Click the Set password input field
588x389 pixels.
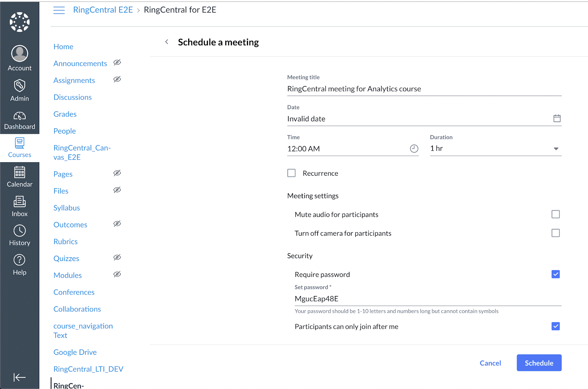[x=427, y=299]
